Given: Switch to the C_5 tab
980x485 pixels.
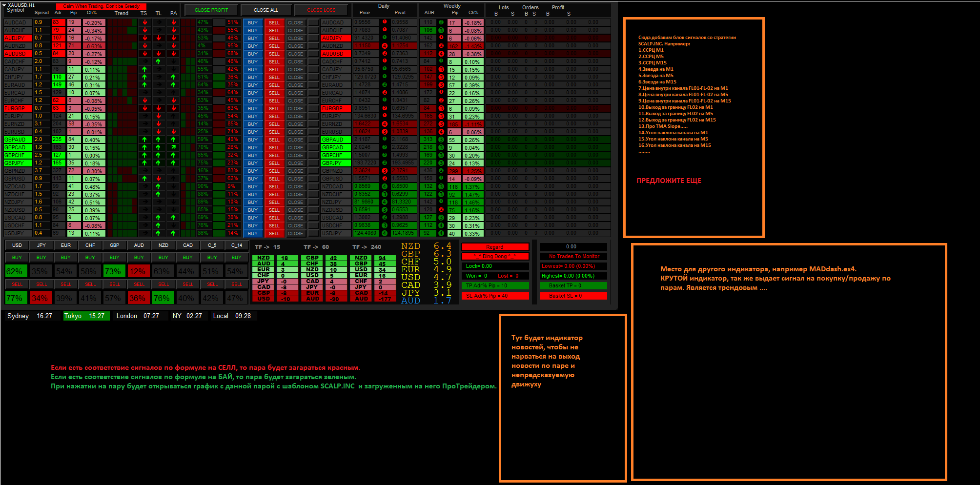Looking at the screenshot, I should (212, 245).
